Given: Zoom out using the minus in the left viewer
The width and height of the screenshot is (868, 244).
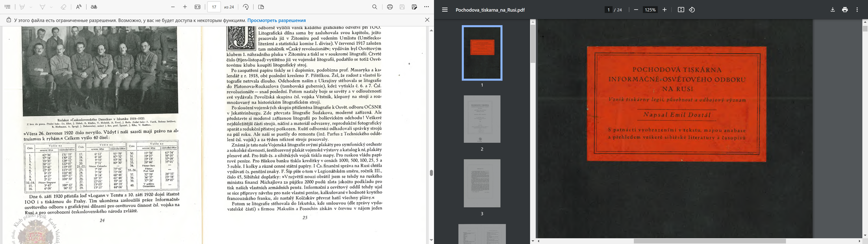Looking at the screenshot, I should tap(173, 7).
